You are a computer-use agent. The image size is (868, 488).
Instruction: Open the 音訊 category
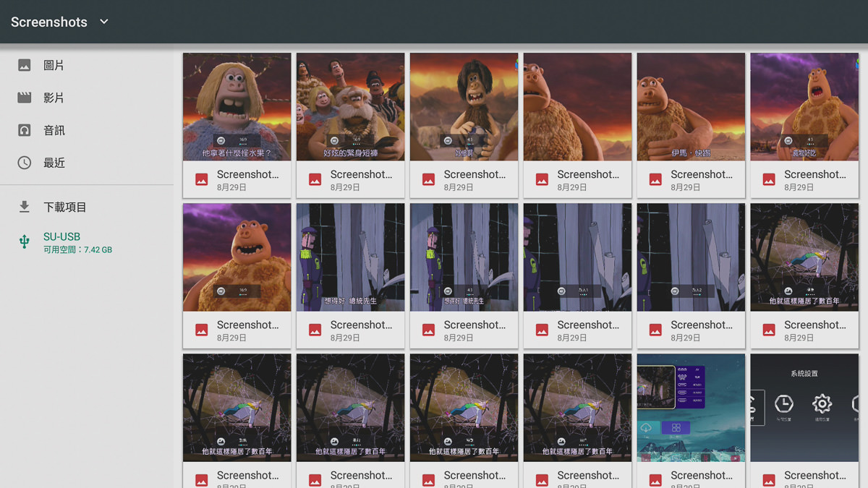(x=87, y=130)
